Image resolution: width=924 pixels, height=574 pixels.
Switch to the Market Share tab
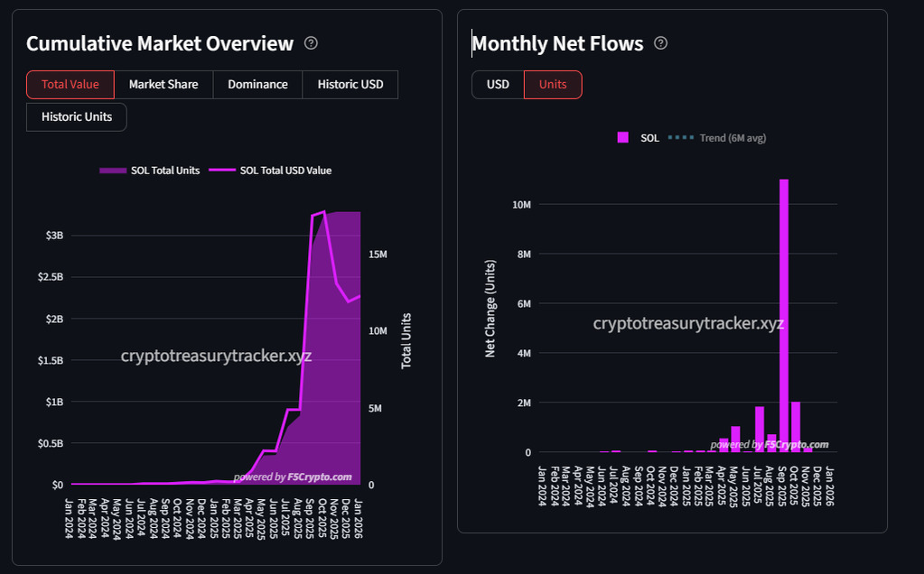tap(163, 84)
